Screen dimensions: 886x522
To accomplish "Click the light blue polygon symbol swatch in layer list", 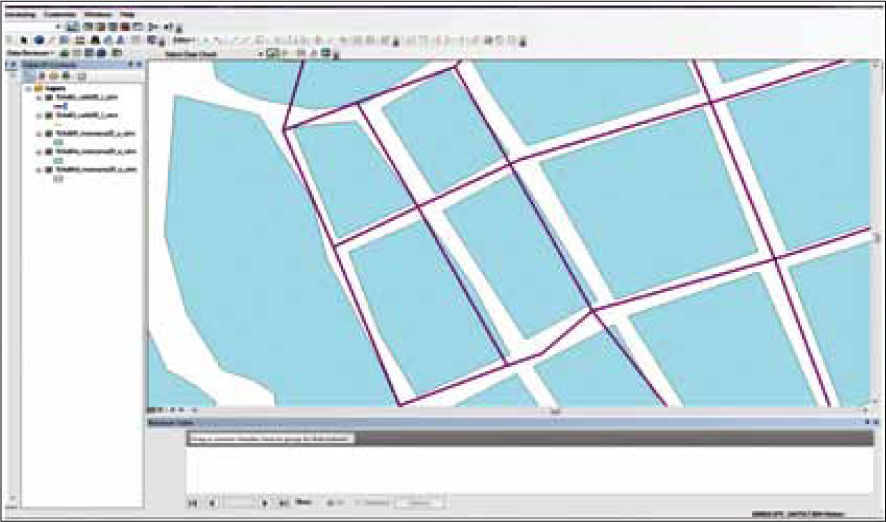I will (x=58, y=143).
